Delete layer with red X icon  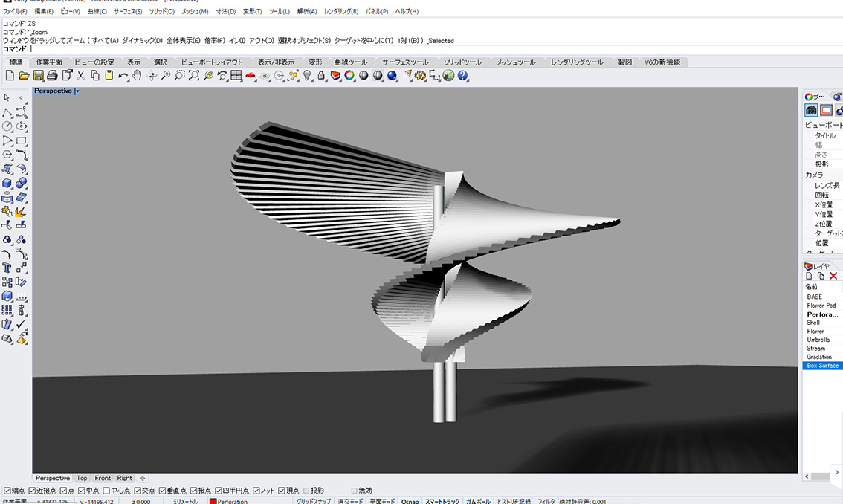[x=833, y=276]
